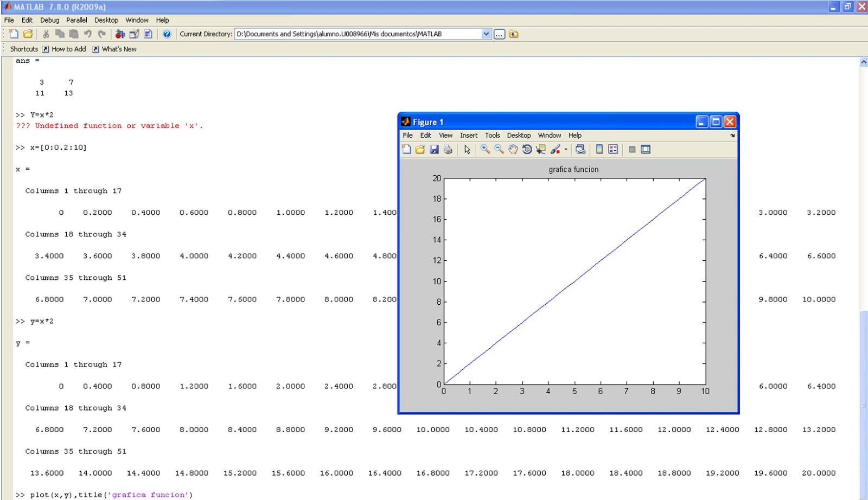Expand the Brush color dropdown arrow
The image size is (868, 500).
(566, 149)
